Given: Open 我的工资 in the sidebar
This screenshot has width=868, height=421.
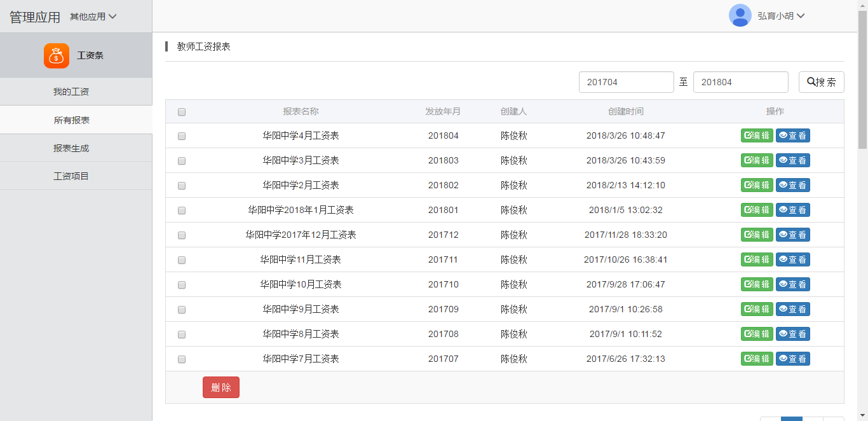Looking at the screenshot, I should coord(71,92).
